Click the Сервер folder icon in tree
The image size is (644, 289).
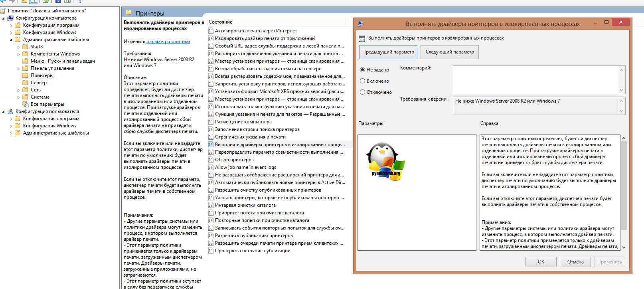click(x=25, y=83)
